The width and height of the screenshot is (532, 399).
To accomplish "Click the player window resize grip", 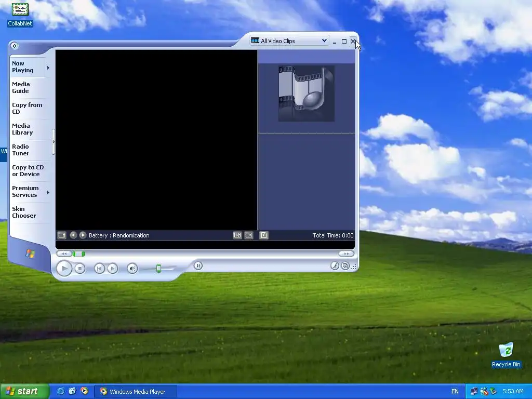I will [354, 267].
